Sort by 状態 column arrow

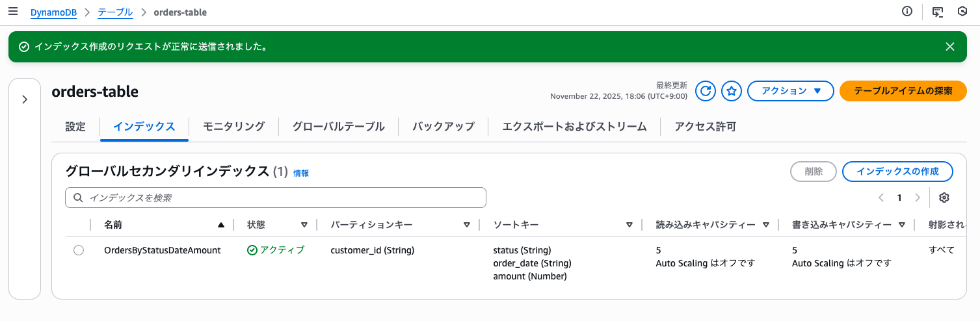[x=304, y=225]
